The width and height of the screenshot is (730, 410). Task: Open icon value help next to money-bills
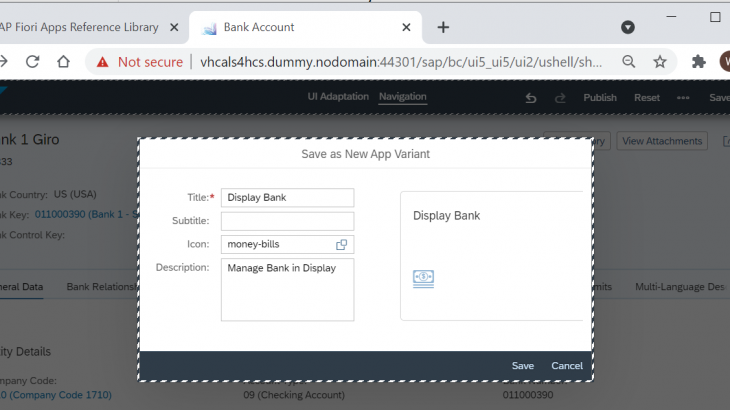341,244
